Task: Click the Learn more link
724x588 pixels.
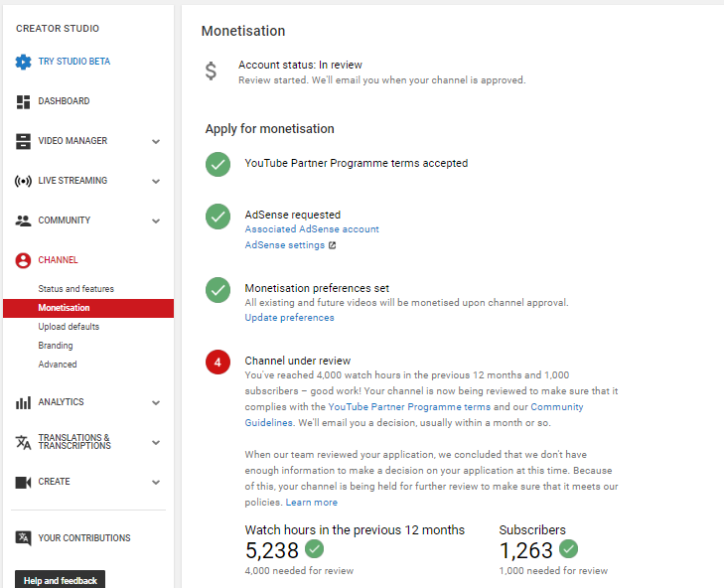Action: [311, 503]
